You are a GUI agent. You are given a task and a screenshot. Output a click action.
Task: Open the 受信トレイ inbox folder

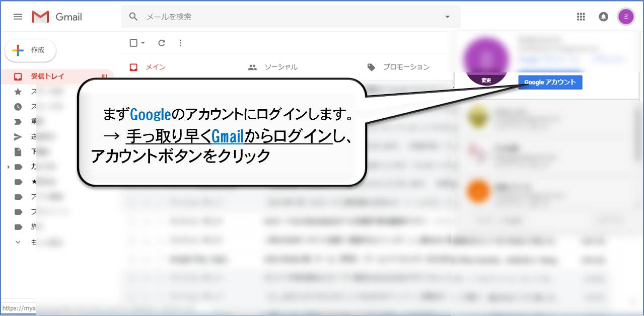[47, 76]
